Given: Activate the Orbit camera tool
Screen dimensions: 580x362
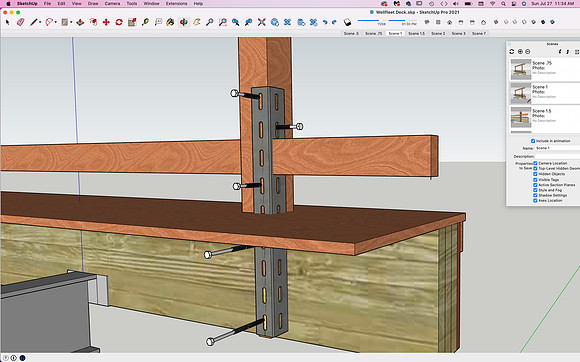Looking at the screenshot, I should (183, 22).
